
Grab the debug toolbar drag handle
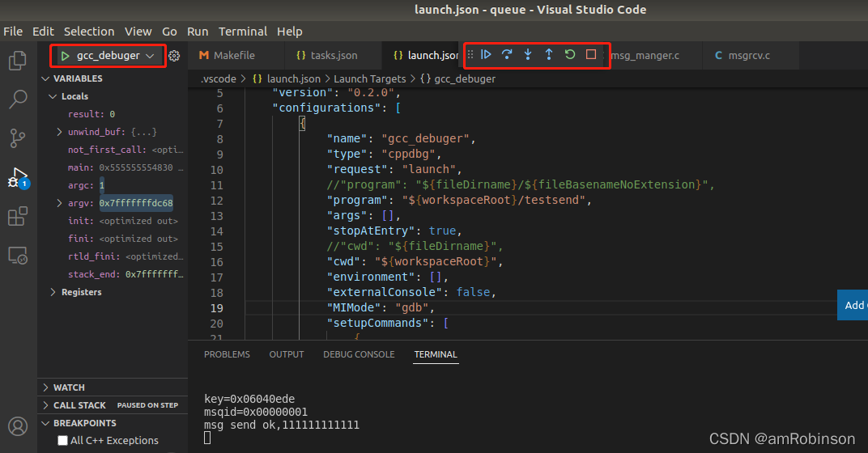(x=470, y=54)
